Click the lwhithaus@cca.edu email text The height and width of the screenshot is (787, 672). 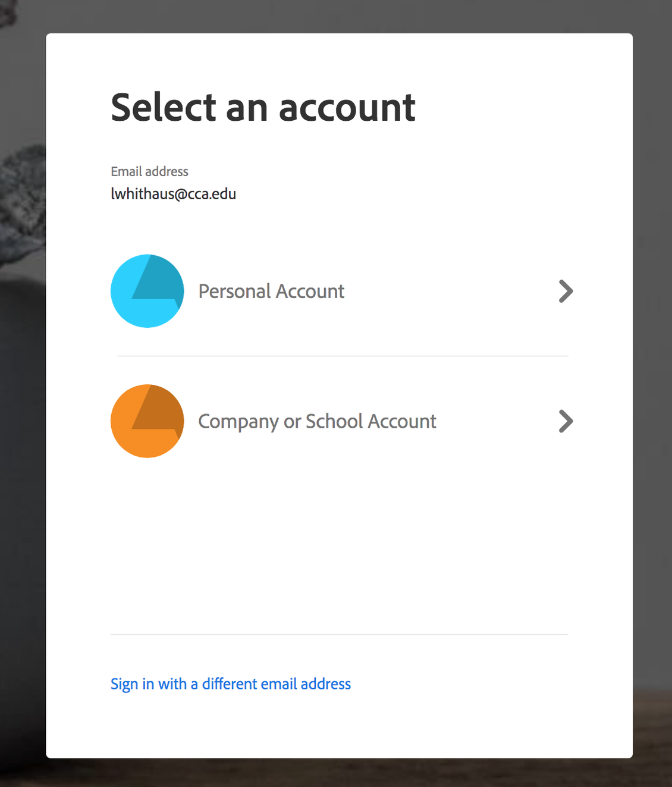[x=173, y=194]
